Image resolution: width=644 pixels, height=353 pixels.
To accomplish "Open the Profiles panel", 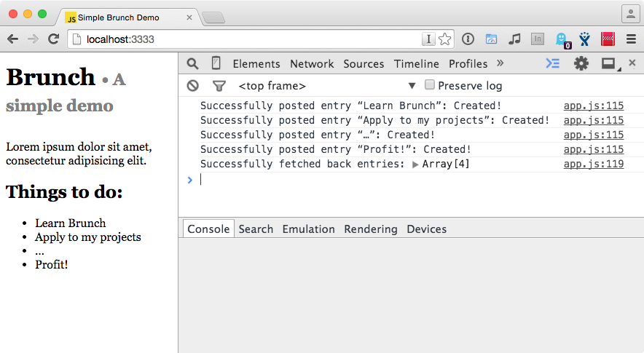I will [468, 63].
